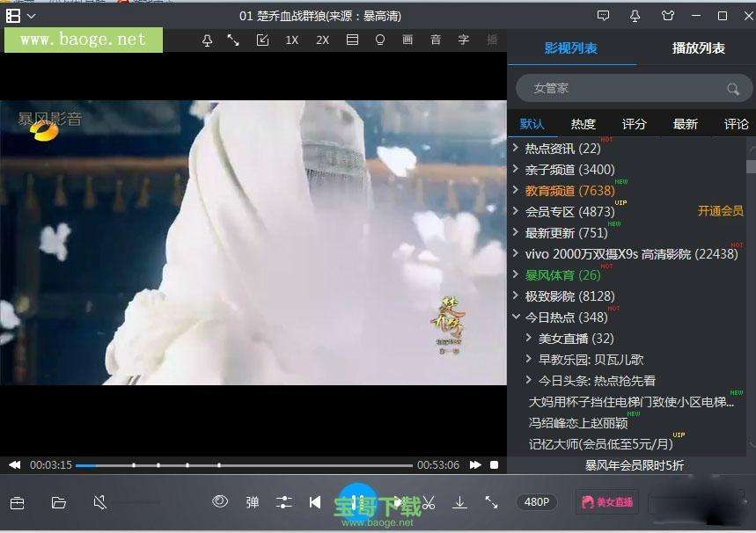Click the previous track button

314,502
